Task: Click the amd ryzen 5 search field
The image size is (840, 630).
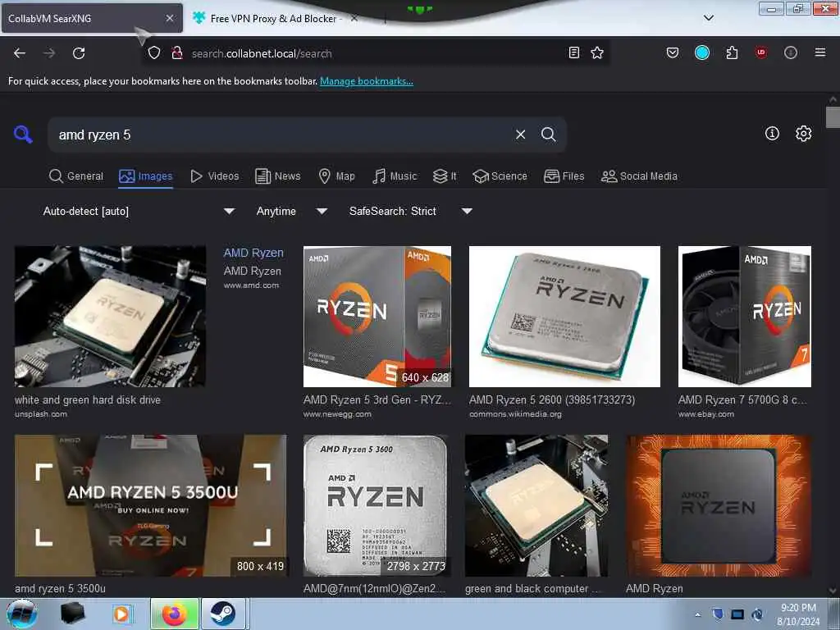Action: coord(284,135)
